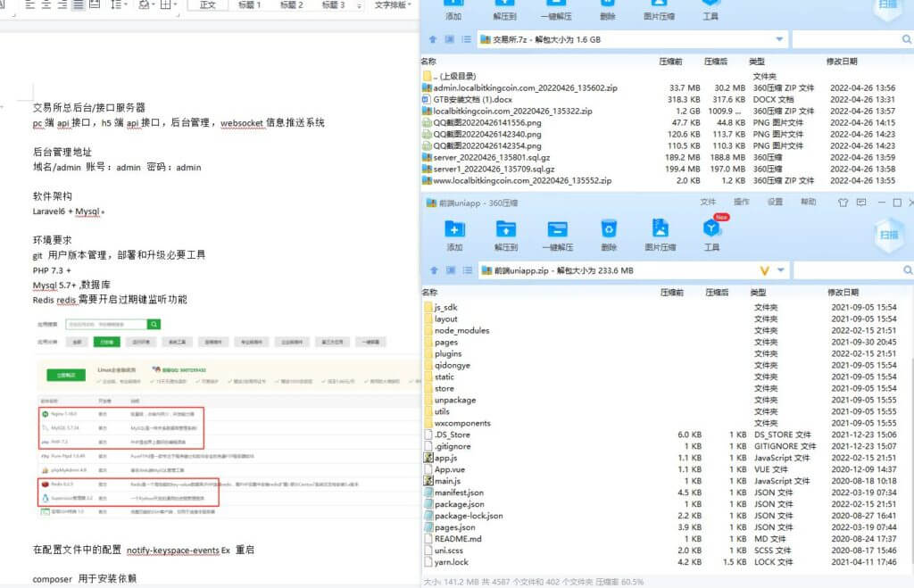Click the 图片压缩 (Image compress) icon in 前端uniapp window
Screen dimensions: 914x588
[x=660, y=229]
